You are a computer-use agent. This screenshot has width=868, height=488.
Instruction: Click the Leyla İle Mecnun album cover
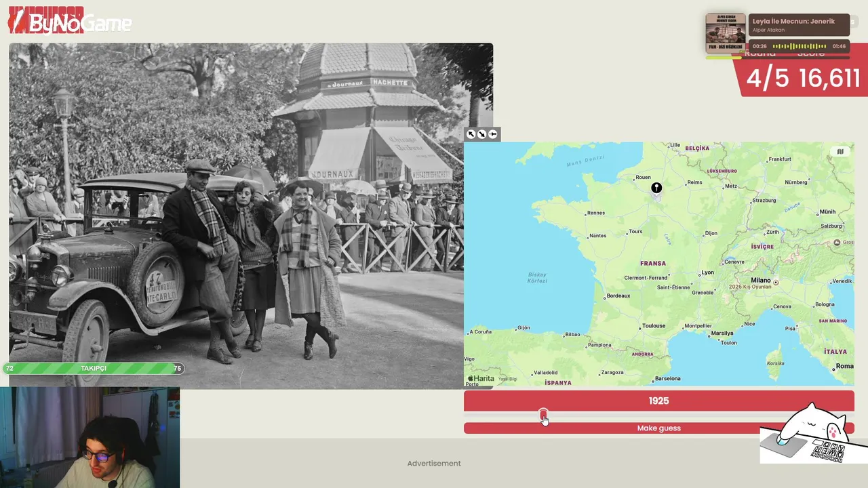pos(726,33)
